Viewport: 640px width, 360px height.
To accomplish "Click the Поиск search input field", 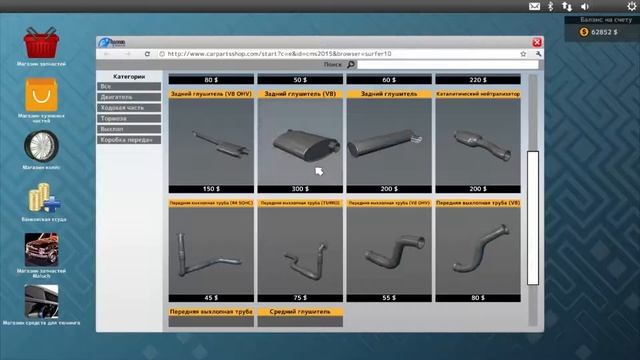I will point(448,64).
